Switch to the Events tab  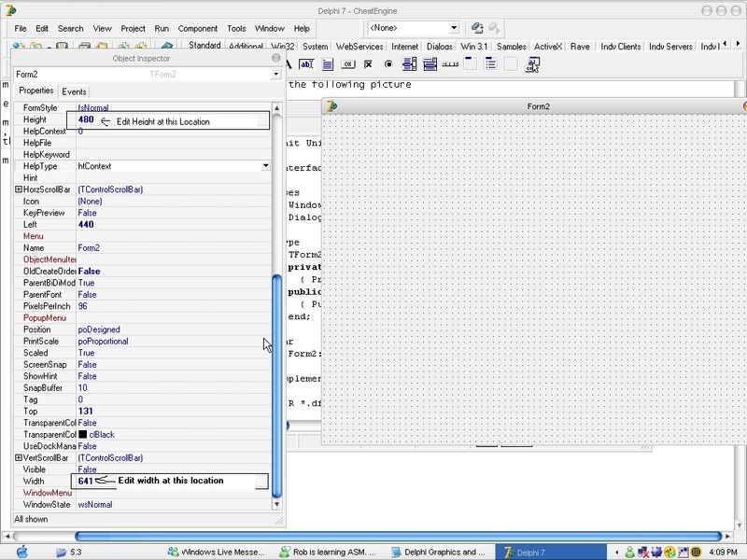74,91
